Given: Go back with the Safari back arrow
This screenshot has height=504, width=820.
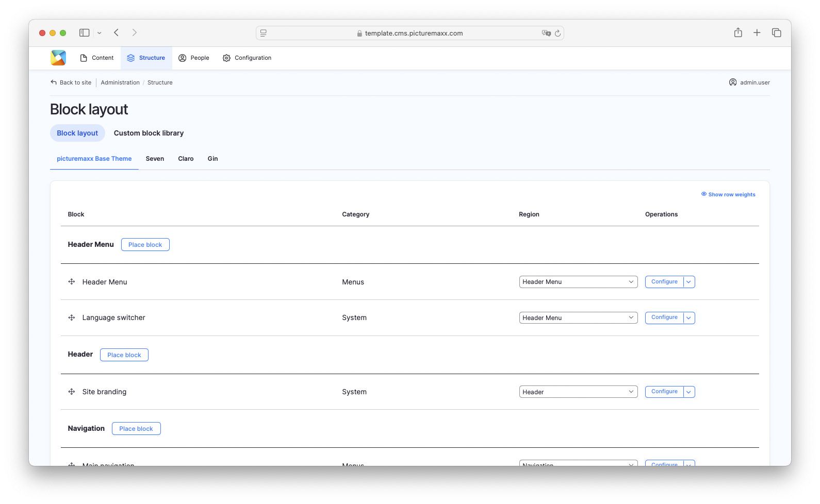Looking at the screenshot, I should tap(117, 32).
